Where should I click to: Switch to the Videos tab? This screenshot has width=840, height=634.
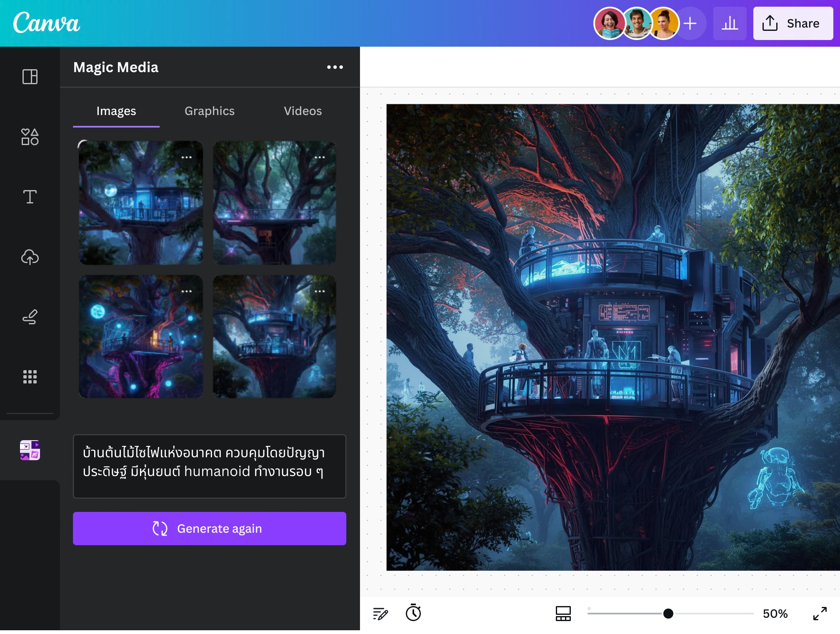click(303, 111)
